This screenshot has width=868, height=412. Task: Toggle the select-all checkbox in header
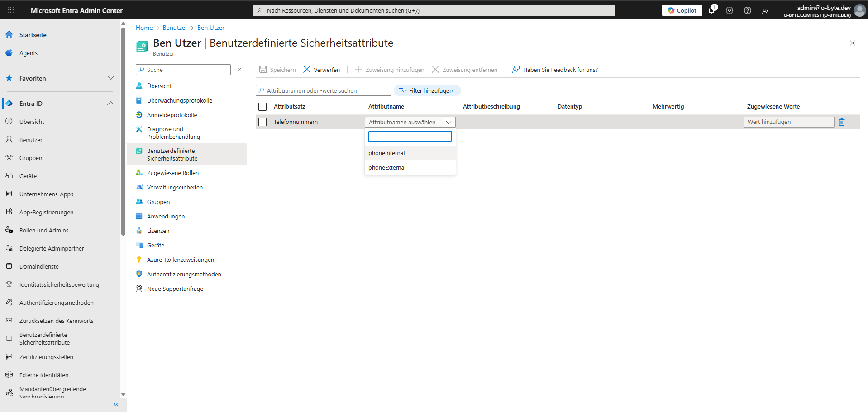262,107
